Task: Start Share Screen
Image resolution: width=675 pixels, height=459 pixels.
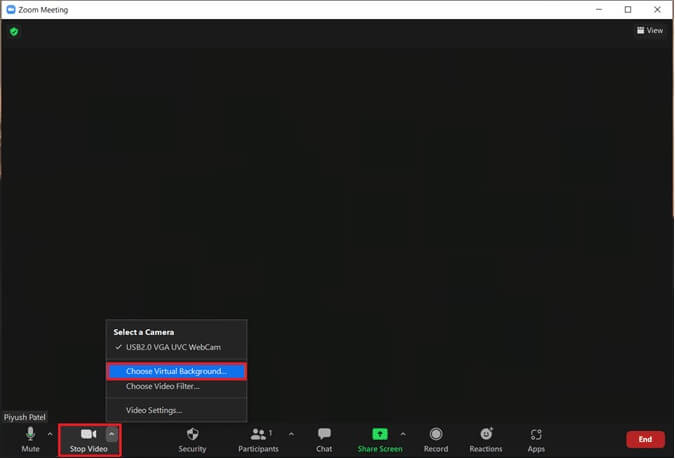Action: point(380,439)
